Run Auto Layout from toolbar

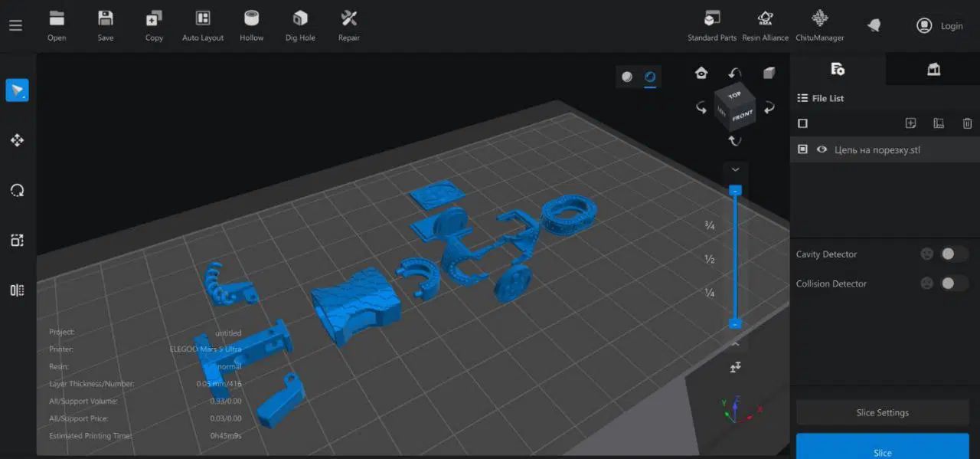203,25
